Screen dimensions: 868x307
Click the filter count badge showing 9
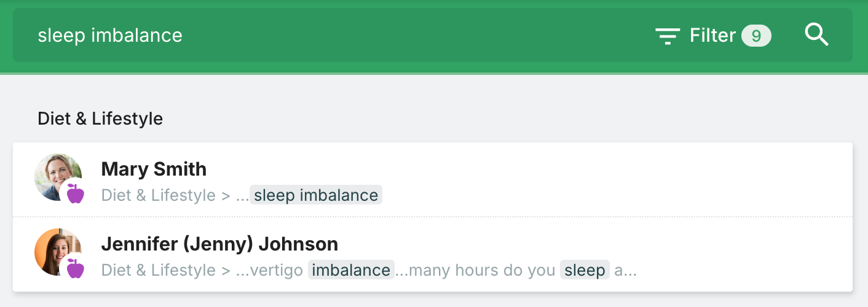click(756, 36)
